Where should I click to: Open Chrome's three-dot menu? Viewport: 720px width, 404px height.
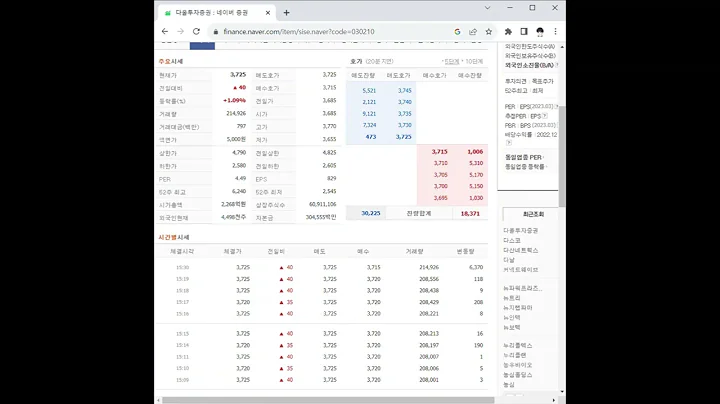[x=556, y=32]
